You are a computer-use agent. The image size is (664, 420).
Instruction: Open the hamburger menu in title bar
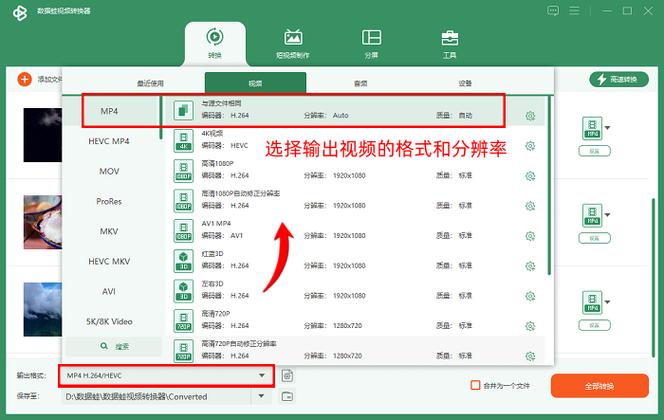(x=574, y=11)
